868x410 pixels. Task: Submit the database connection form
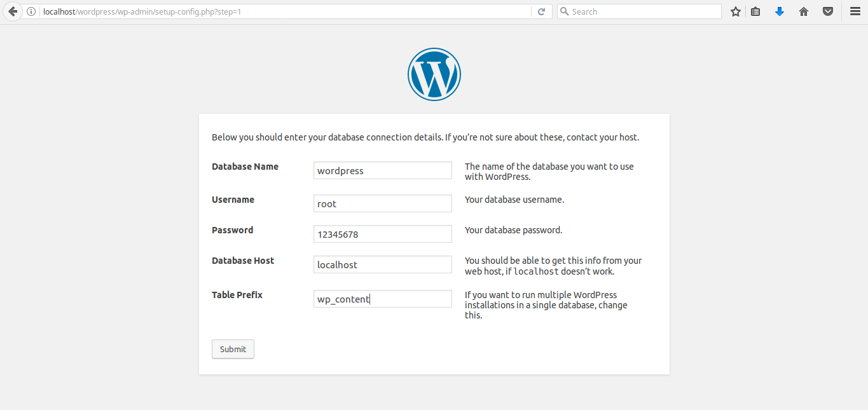pos(233,349)
